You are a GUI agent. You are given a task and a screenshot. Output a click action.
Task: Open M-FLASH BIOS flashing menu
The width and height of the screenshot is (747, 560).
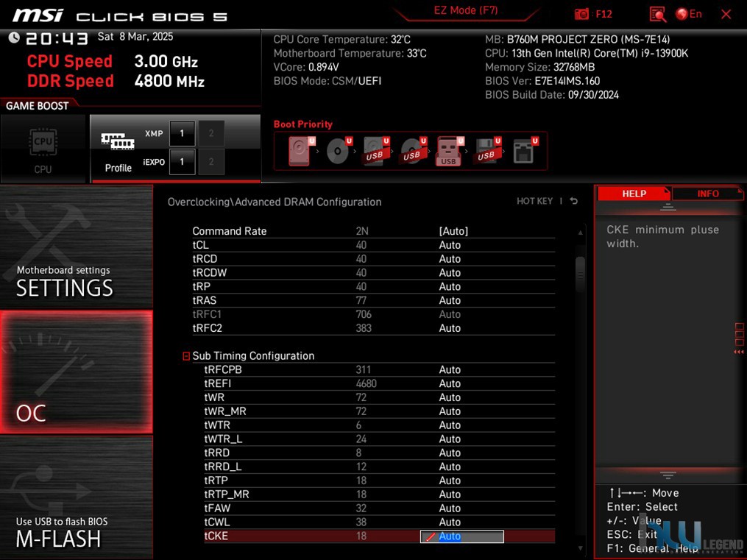(x=77, y=497)
